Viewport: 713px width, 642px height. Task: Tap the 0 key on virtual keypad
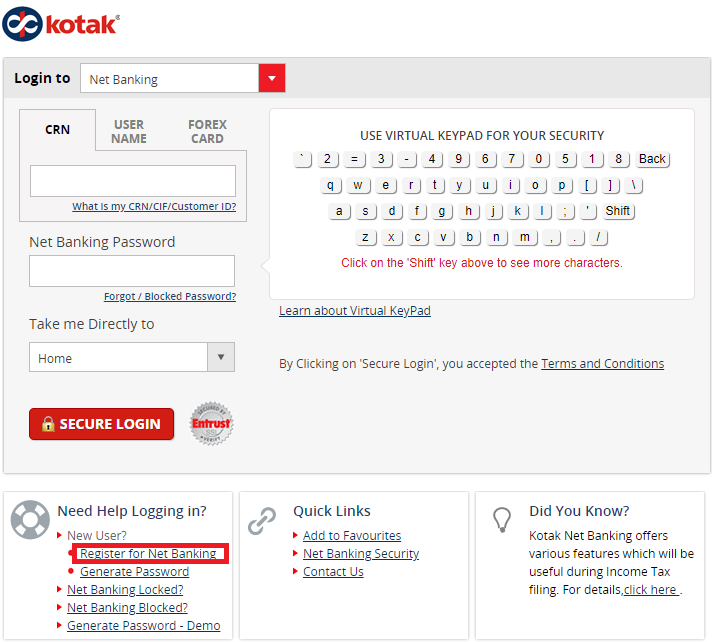click(x=538, y=159)
